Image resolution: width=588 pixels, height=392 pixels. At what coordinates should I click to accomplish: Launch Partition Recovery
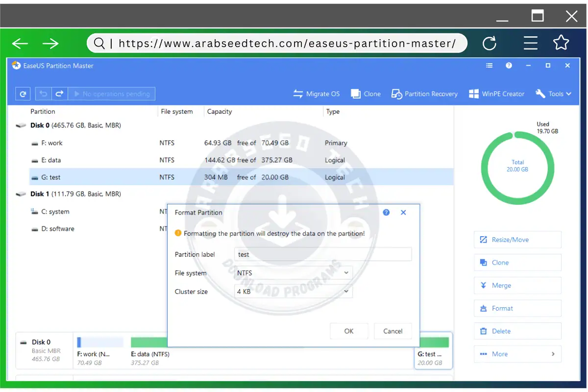424,94
